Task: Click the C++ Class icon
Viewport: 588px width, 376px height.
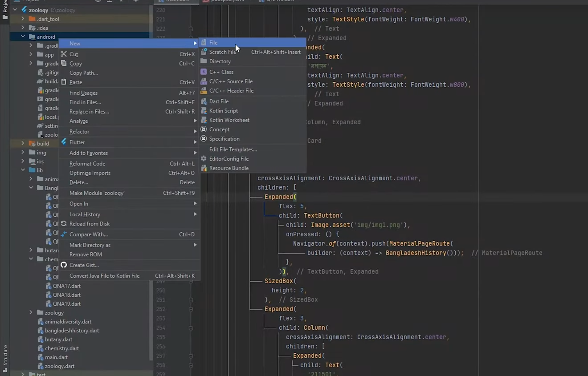Action: coord(204,72)
